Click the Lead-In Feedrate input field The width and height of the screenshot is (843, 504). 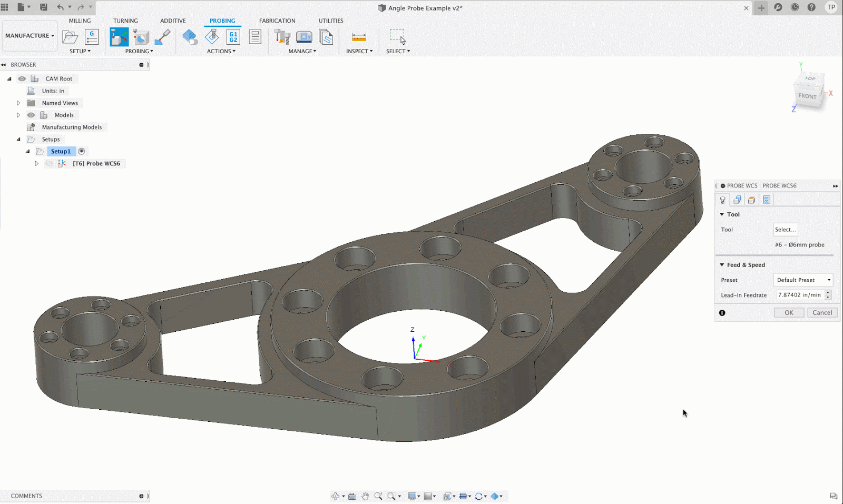click(x=800, y=295)
